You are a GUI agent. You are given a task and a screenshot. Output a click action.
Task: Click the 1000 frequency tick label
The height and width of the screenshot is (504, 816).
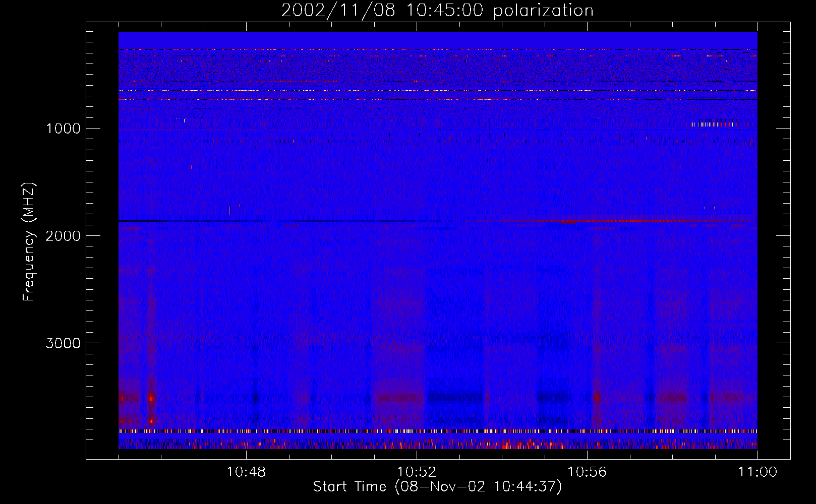pos(63,129)
